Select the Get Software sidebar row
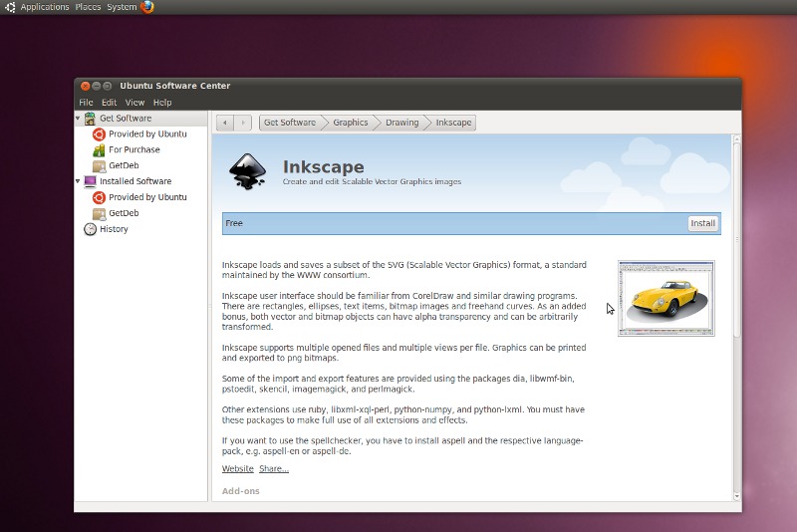797x532 pixels. 140,119
